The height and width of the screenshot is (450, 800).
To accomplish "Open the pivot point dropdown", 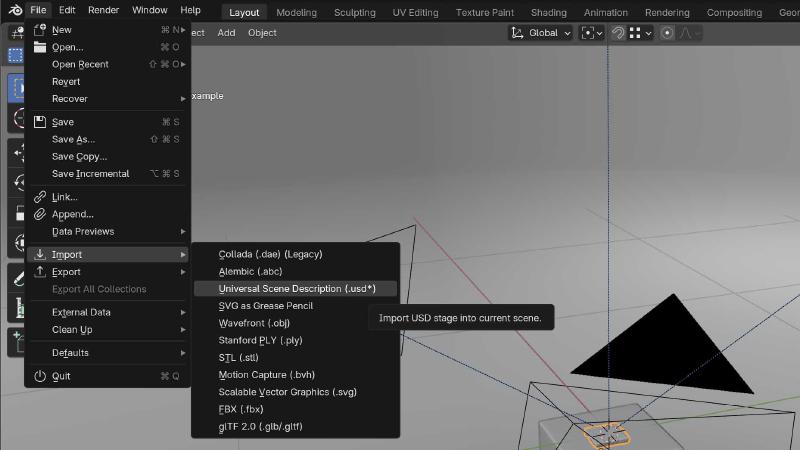I will point(592,33).
